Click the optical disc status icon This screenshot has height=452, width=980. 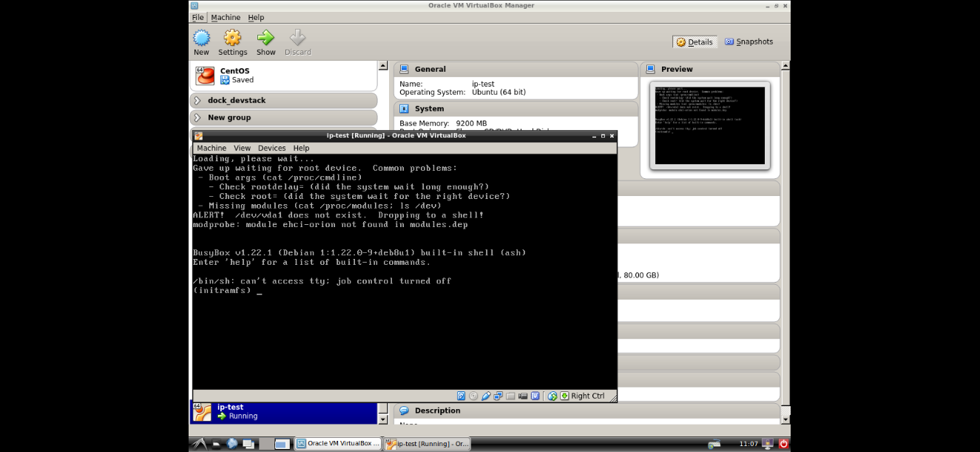pos(473,396)
